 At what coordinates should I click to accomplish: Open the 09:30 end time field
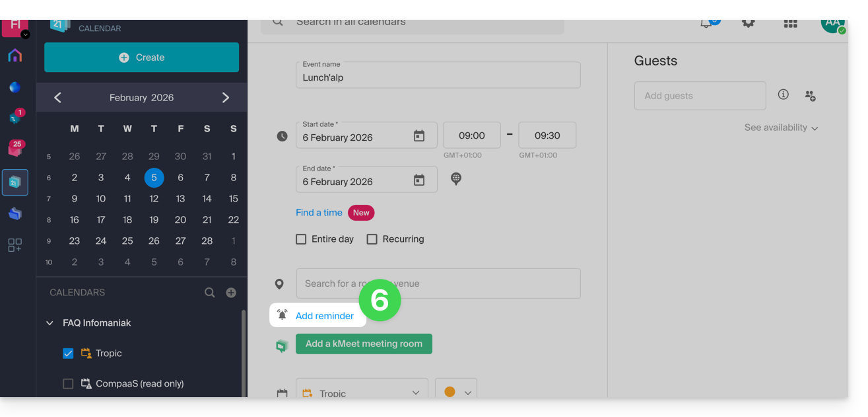547,135
